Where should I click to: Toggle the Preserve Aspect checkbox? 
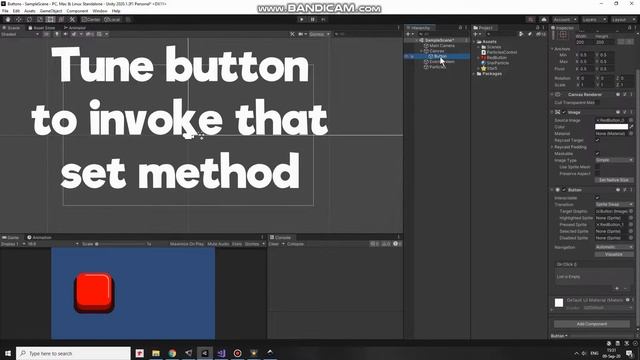(x=597, y=174)
